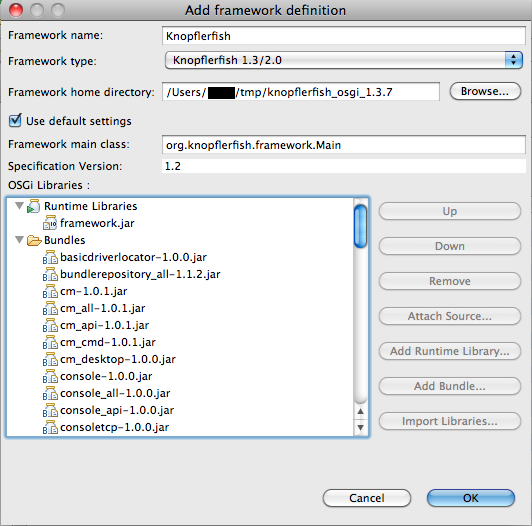Click the framework.jar library icon

50,223
